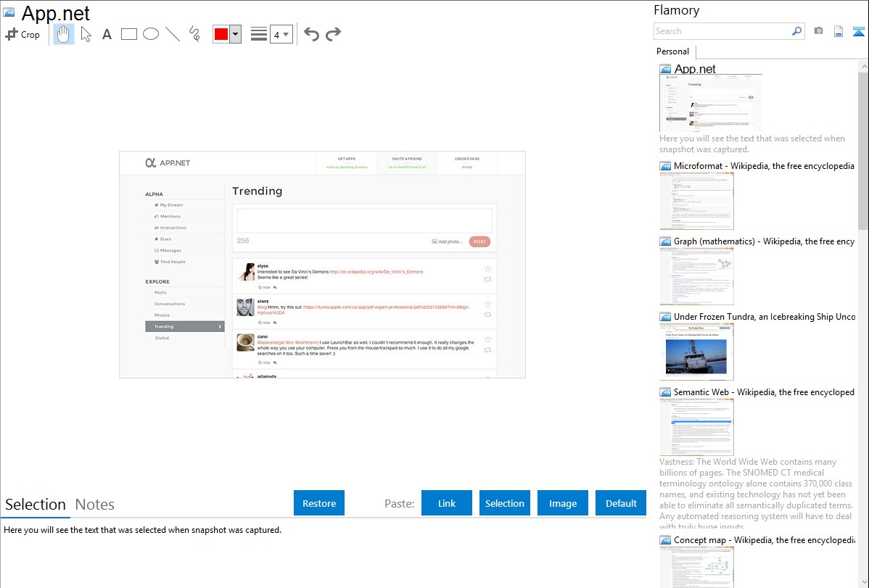
Task: Click the icon beside Under Frozen Tundra title
Action: tap(665, 316)
